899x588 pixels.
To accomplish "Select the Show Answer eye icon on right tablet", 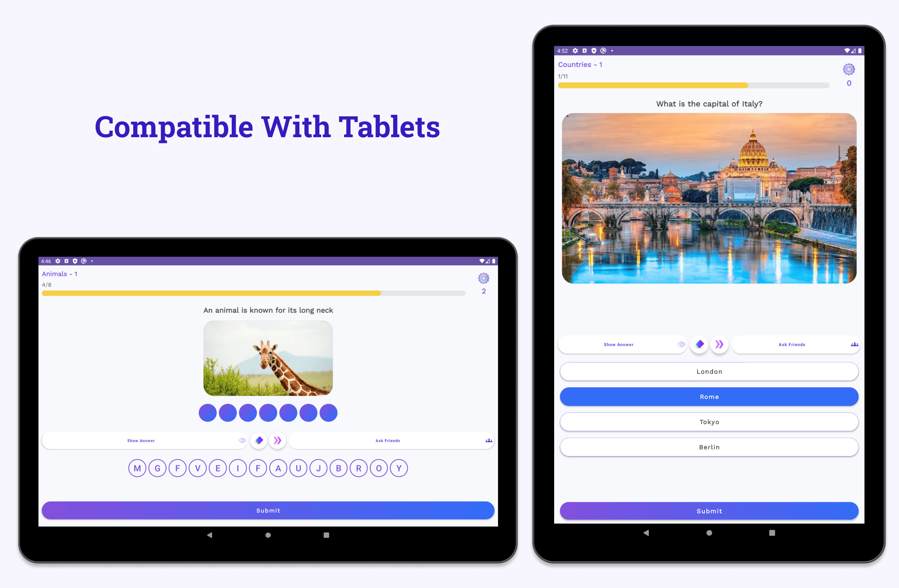I will click(681, 344).
